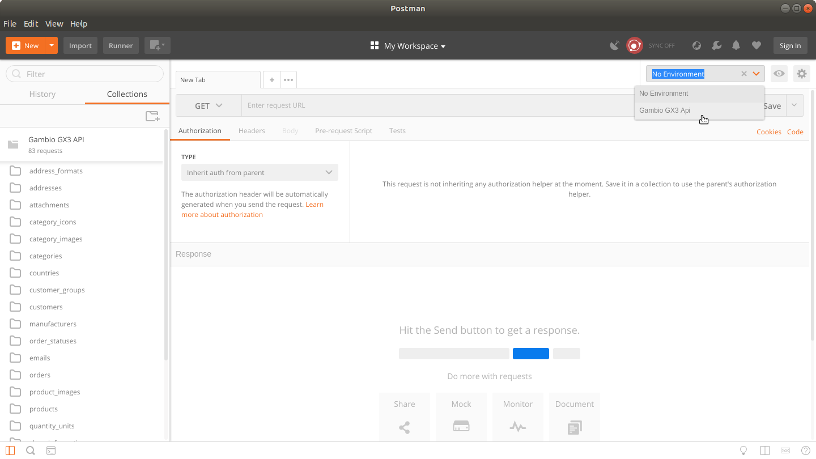This screenshot has width=816, height=459.
Task: Open Manage Environments gear icon
Action: [801, 74]
